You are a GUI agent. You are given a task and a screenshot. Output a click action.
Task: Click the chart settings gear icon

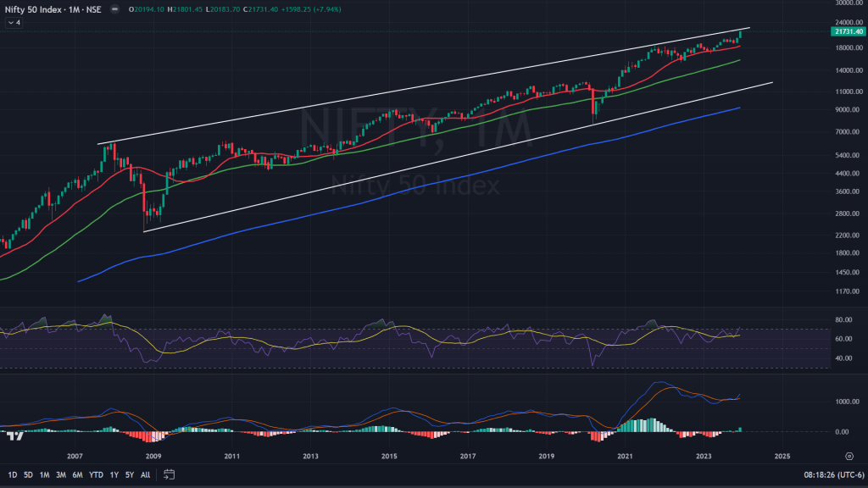[849, 456]
